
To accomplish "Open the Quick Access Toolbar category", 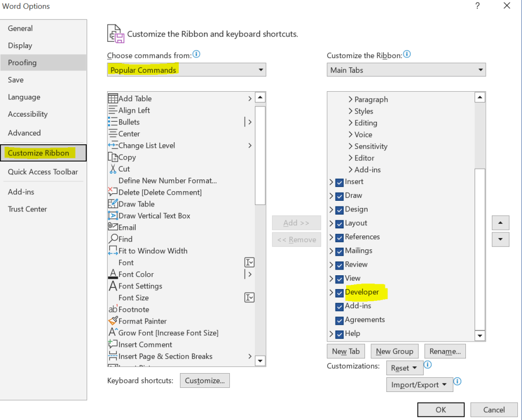I will [43, 172].
